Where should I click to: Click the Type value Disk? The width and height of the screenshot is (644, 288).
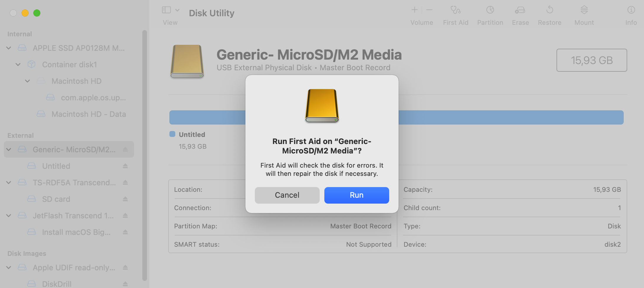[614, 226]
